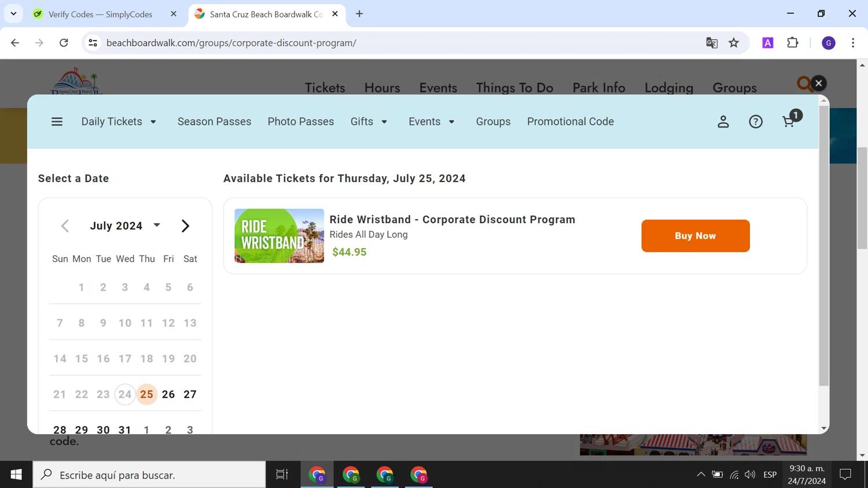868x488 pixels.
Task: Close the Verify Codes — SimplyCodes tab
Action: (174, 14)
